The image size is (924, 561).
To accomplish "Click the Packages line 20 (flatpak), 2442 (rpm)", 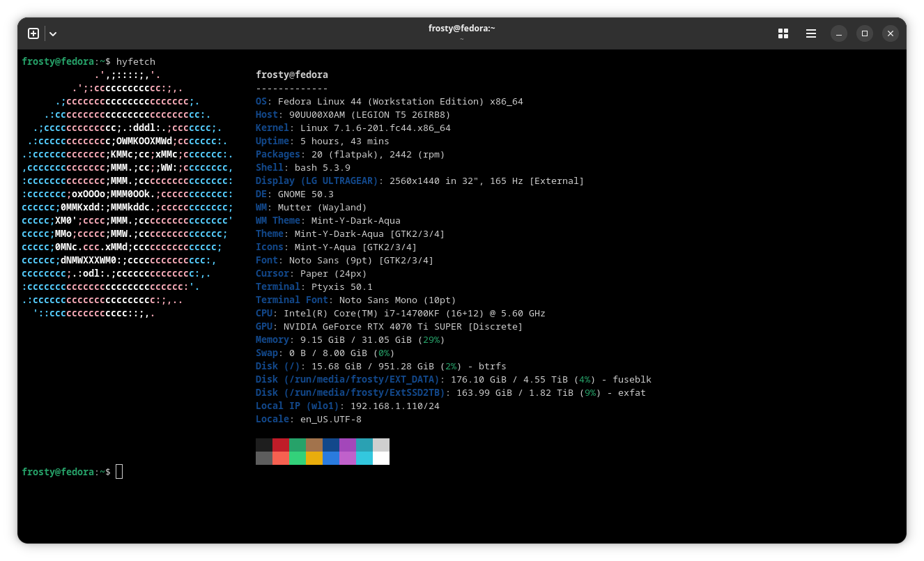I will [x=351, y=154].
